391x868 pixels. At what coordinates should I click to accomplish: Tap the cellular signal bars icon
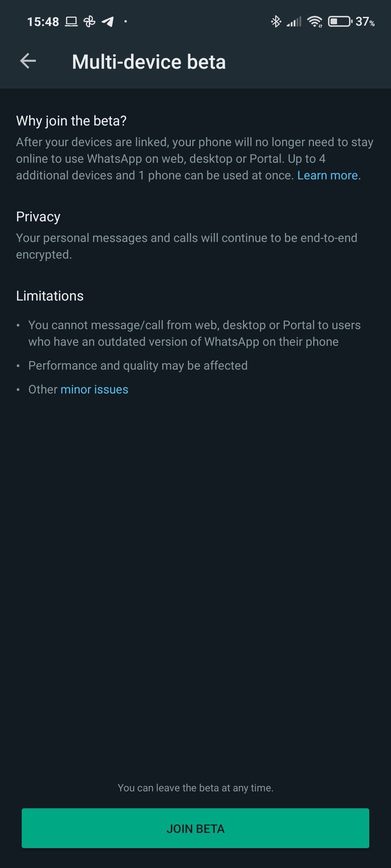coord(294,22)
